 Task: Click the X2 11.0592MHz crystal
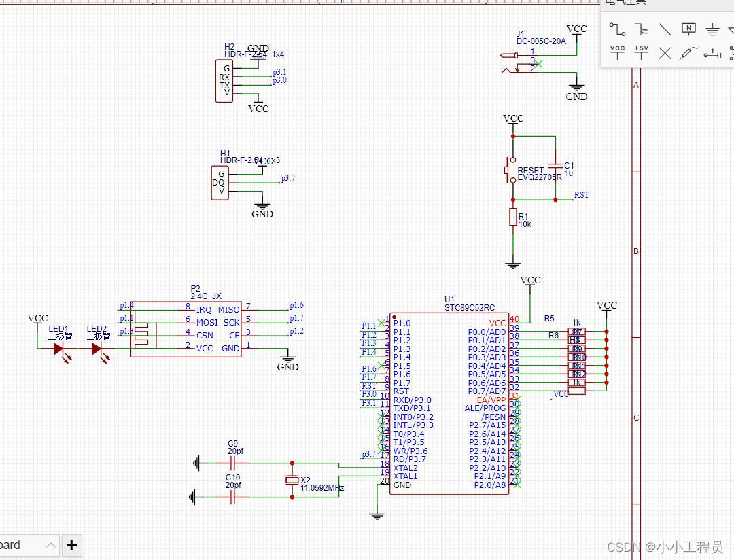pyautogui.click(x=292, y=480)
